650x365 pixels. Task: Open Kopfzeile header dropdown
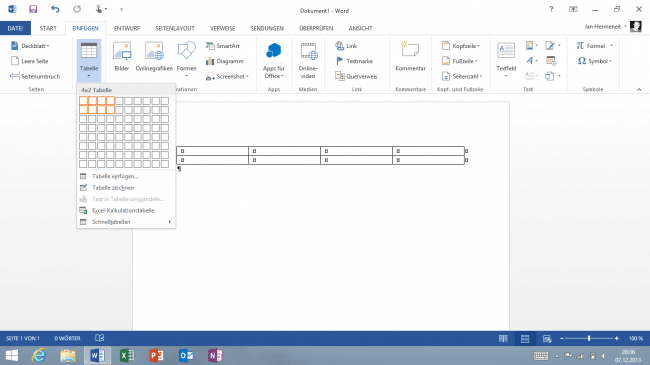[x=461, y=46]
